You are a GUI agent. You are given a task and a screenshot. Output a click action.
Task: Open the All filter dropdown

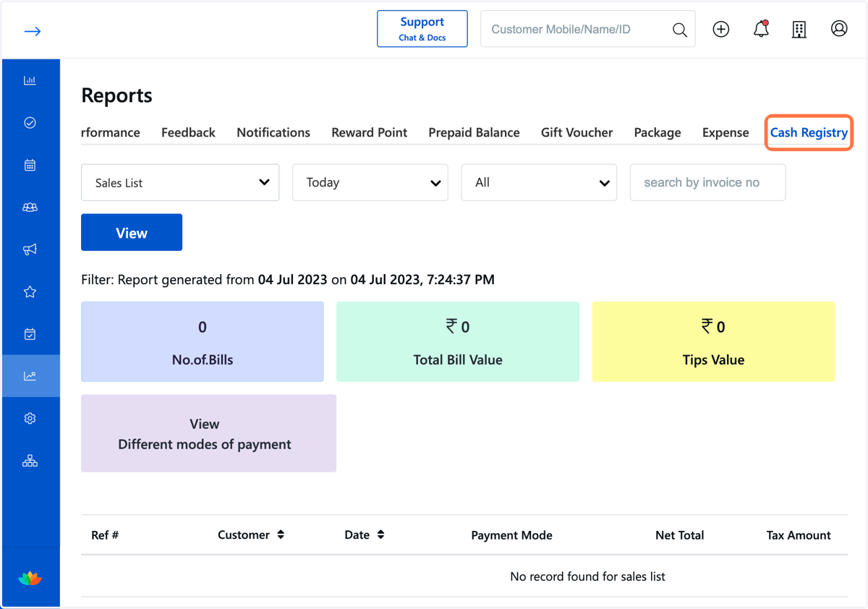(x=539, y=182)
